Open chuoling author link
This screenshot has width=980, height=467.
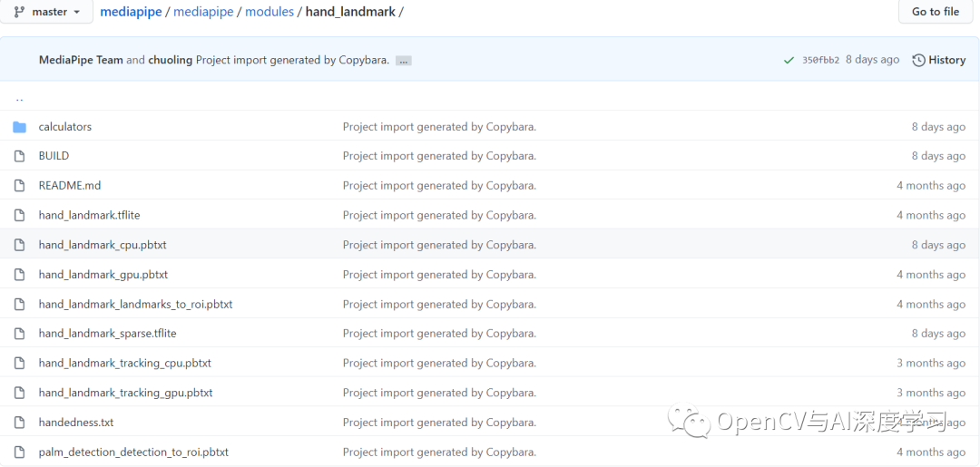[170, 61]
